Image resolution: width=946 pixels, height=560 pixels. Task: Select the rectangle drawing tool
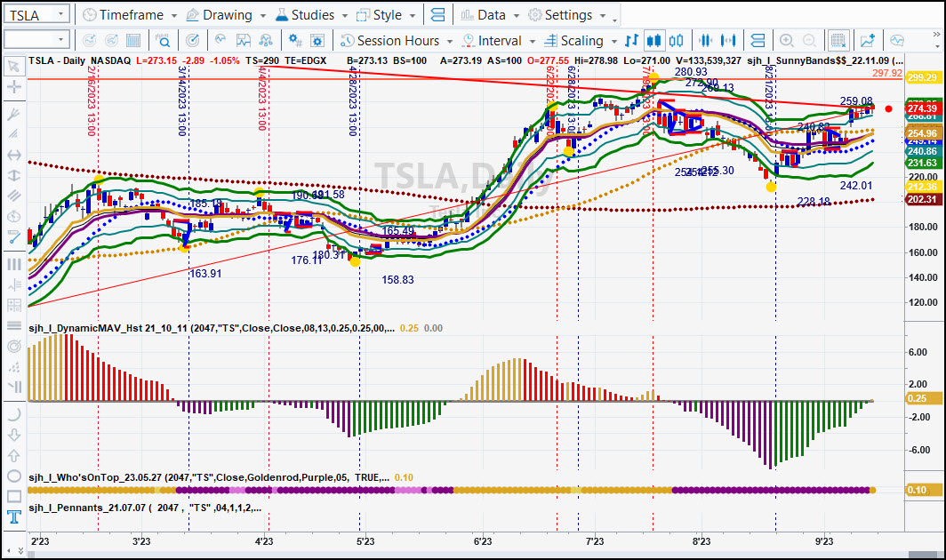tap(13, 497)
